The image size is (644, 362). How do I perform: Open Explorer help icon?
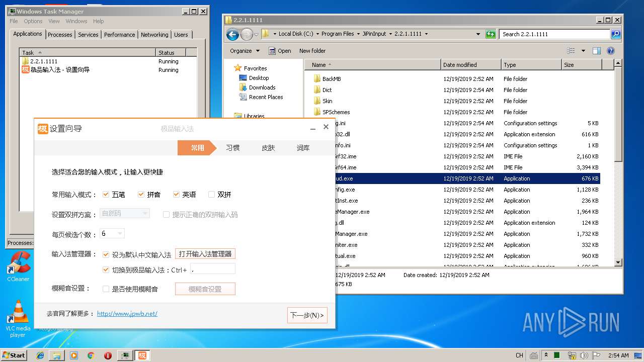point(611,51)
